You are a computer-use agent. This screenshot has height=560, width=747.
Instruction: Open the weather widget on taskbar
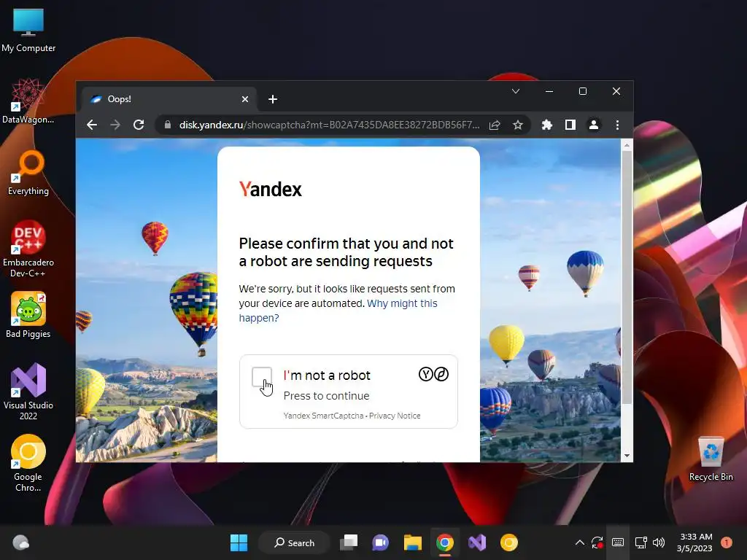click(x=20, y=542)
